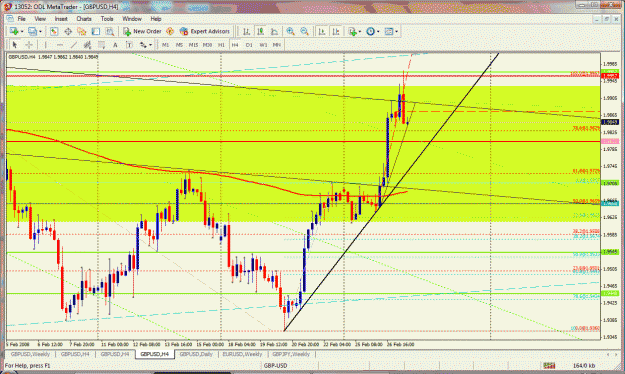The height and width of the screenshot is (374, 625).
Task: Open the Profiles toolbar icon
Action: point(33,31)
